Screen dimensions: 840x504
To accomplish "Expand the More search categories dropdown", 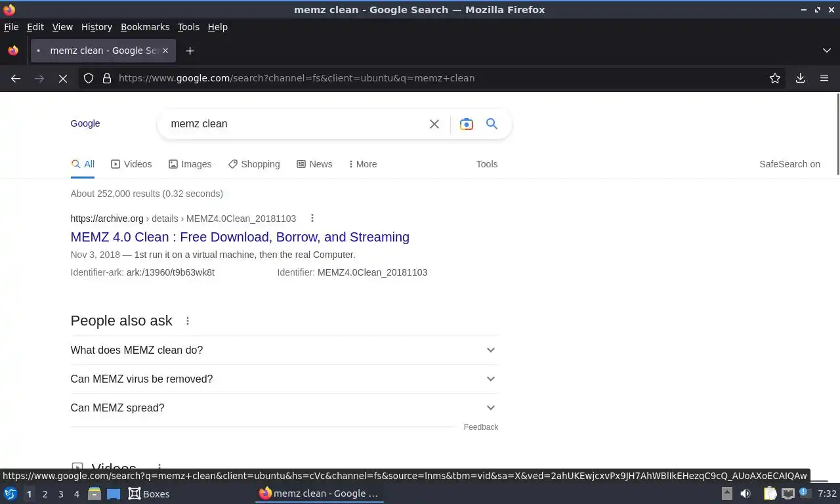I will [363, 164].
